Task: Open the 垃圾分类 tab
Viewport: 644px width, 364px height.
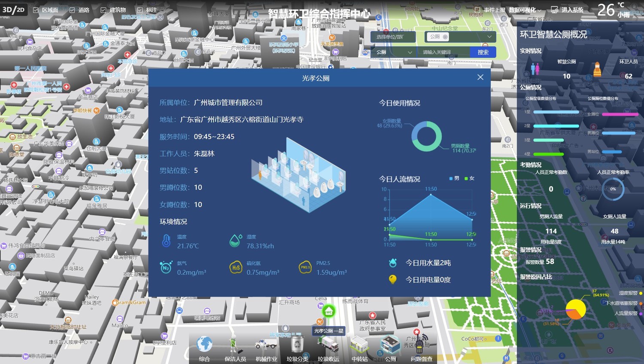Action: pos(297,349)
